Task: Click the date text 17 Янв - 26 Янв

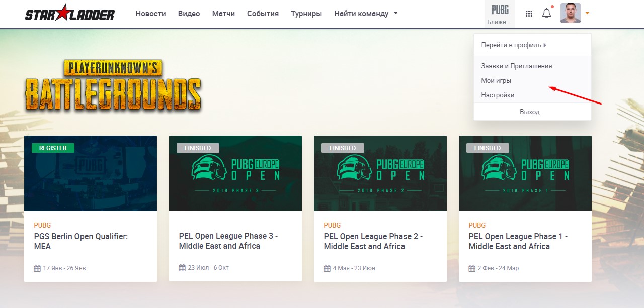Action: (x=64, y=268)
